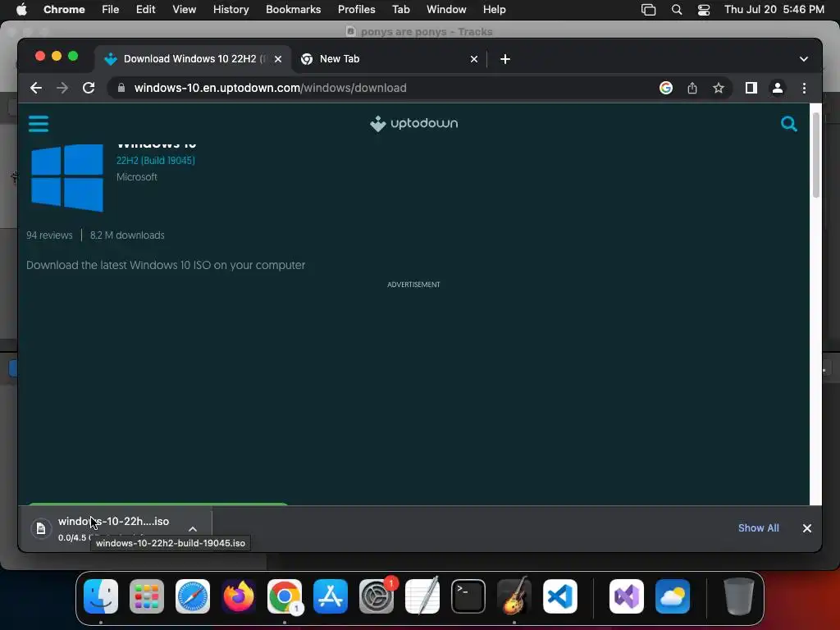Open the Edit menu

coord(146,10)
